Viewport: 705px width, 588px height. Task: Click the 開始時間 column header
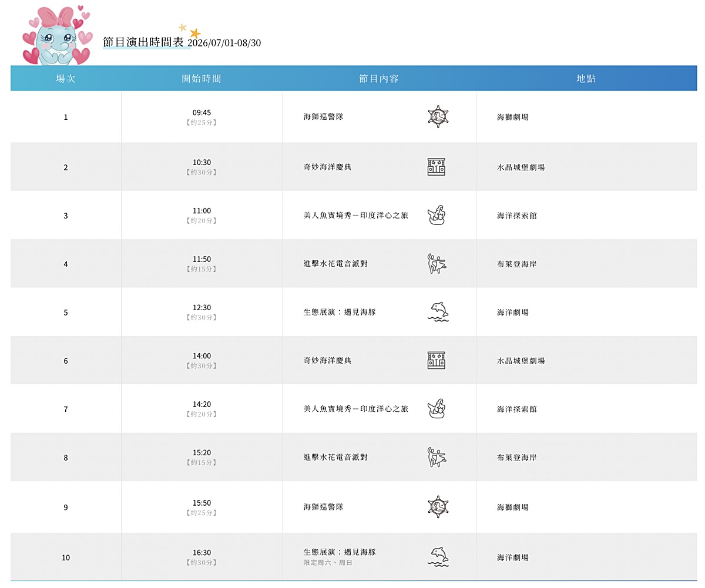tap(202, 79)
